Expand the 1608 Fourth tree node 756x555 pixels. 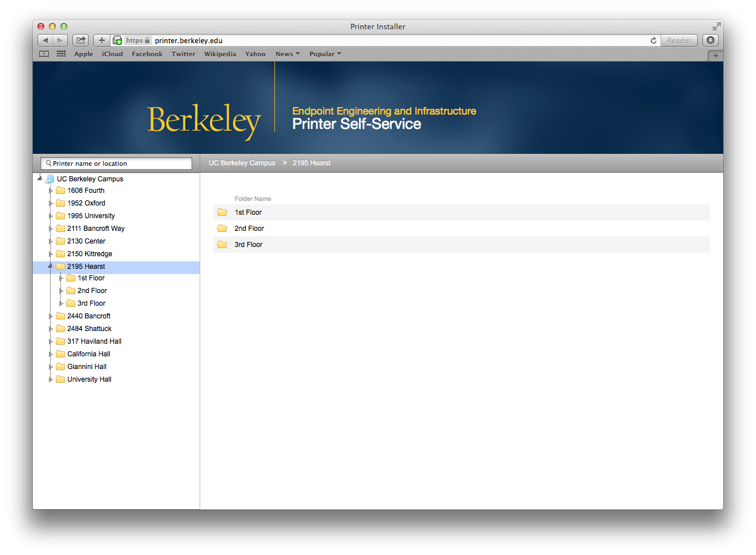pos(51,191)
